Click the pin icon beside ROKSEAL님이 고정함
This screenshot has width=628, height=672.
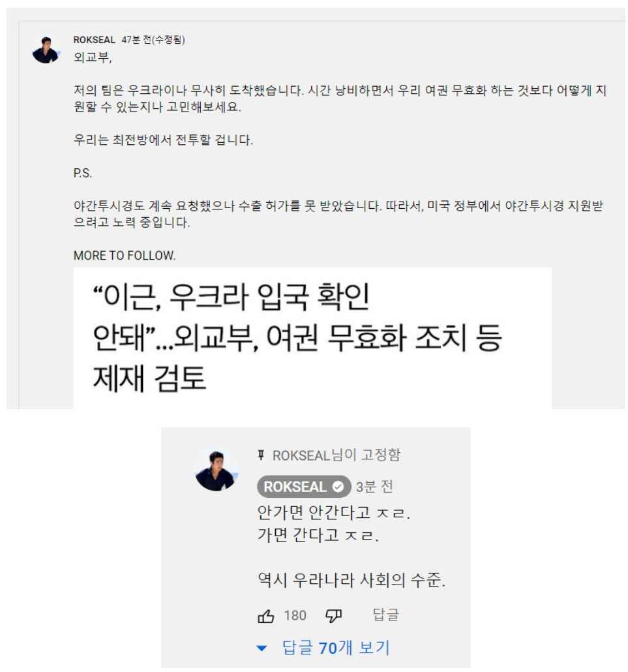coord(261,455)
